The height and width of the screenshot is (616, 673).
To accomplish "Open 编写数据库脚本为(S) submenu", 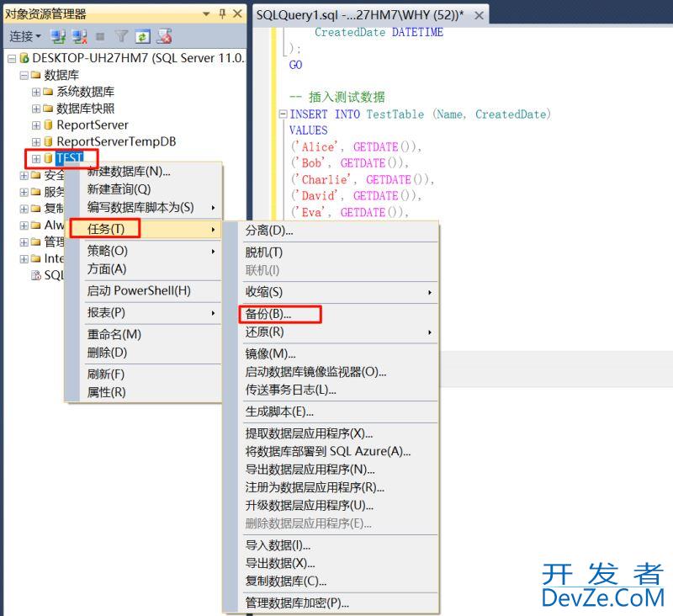I will coord(143,207).
